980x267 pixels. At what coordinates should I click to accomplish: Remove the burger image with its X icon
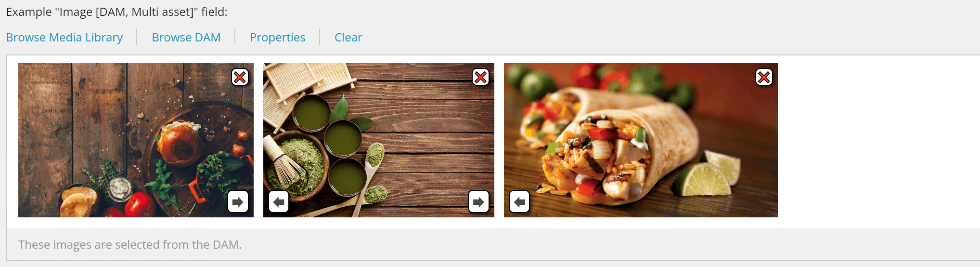pos(240,77)
